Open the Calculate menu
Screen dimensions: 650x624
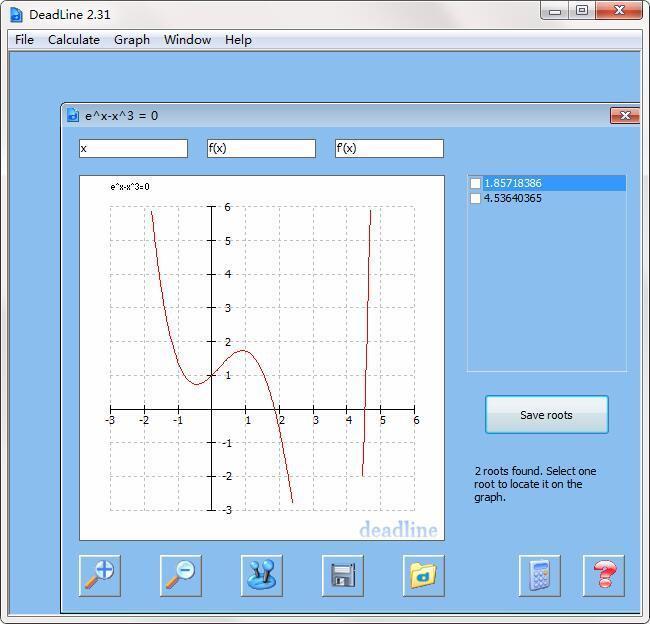74,40
